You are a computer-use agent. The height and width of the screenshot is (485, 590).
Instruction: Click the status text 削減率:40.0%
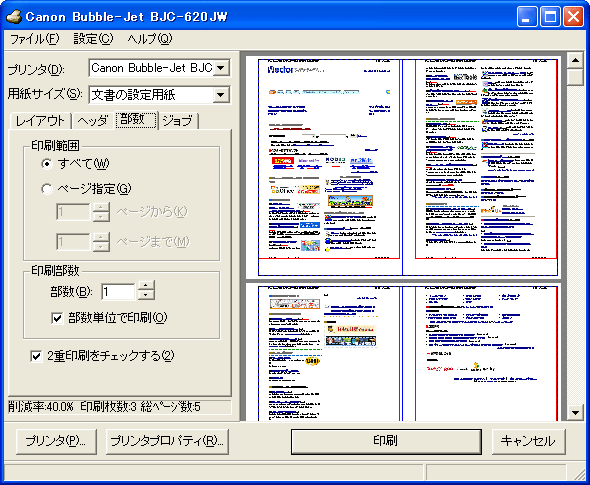pos(41,407)
